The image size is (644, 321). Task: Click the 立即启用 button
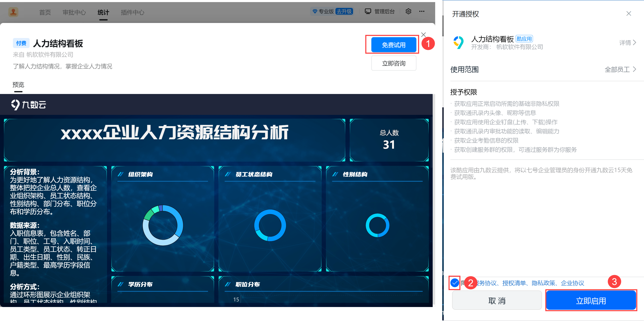click(x=591, y=301)
